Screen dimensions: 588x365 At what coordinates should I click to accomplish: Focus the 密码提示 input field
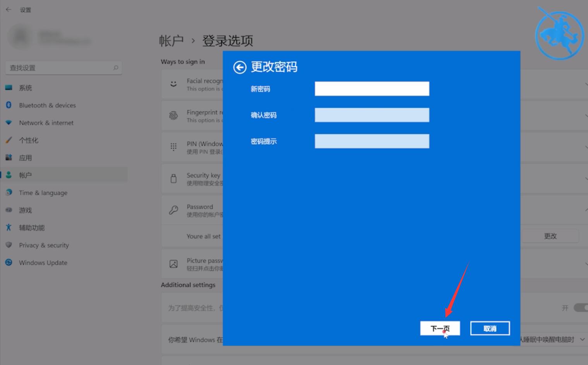click(372, 141)
